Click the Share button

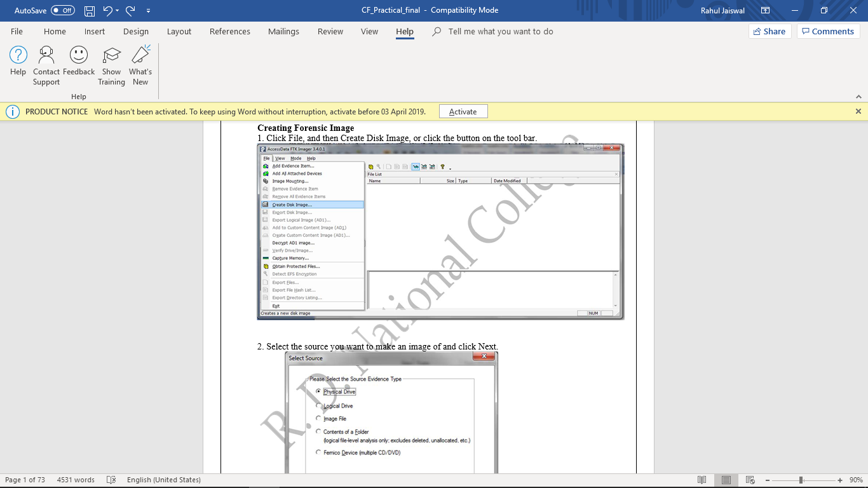[x=770, y=31]
